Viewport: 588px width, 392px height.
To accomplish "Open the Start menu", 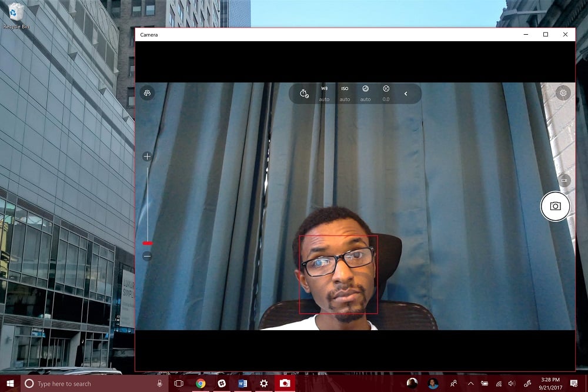I will [x=9, y=383].
